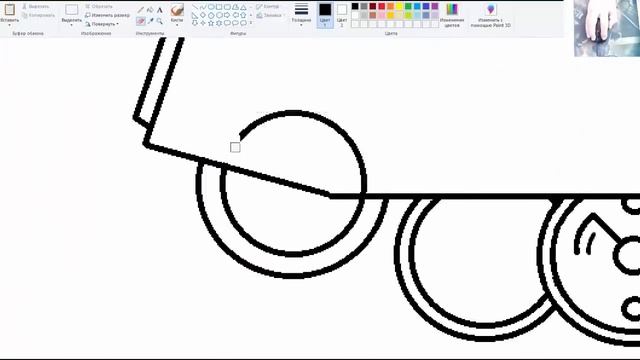
Task: Choose the Left arrow shape
Action: [x=235, y=15]
